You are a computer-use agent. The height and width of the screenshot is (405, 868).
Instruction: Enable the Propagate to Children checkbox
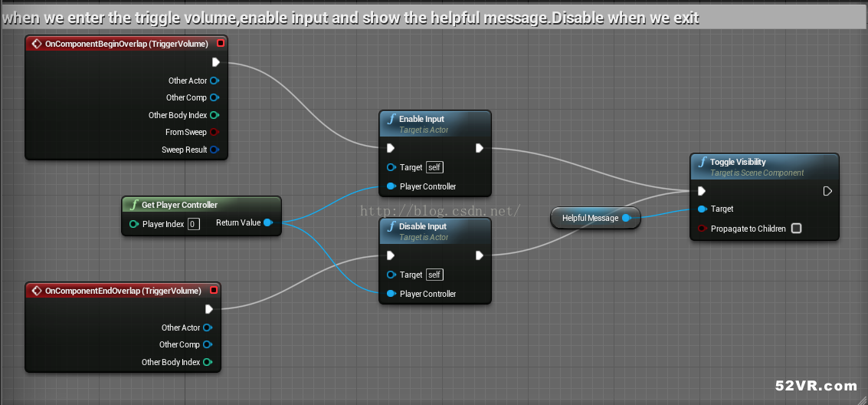point(796,229)
